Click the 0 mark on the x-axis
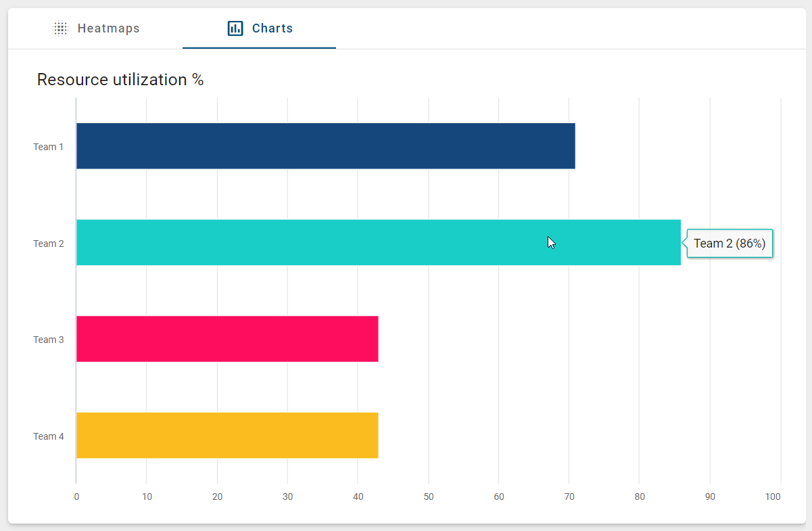The image size is (812, 531). [x=76, y=496]
